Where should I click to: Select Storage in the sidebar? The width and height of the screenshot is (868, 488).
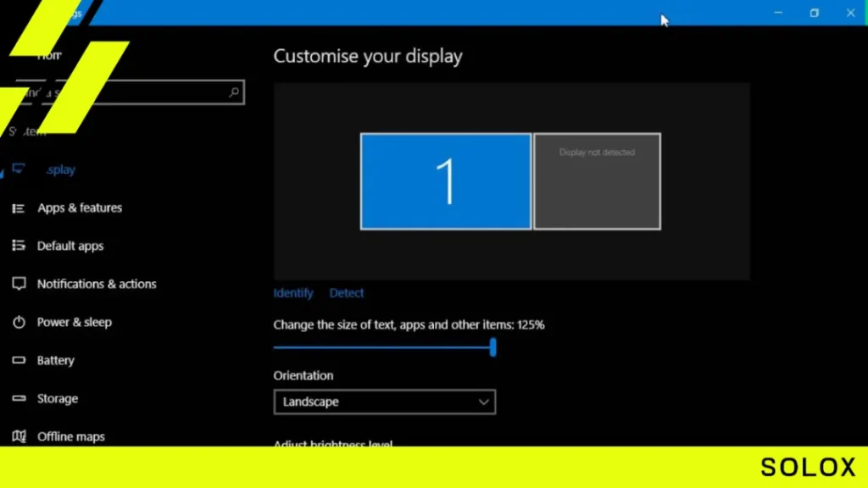tap(58, 398)
